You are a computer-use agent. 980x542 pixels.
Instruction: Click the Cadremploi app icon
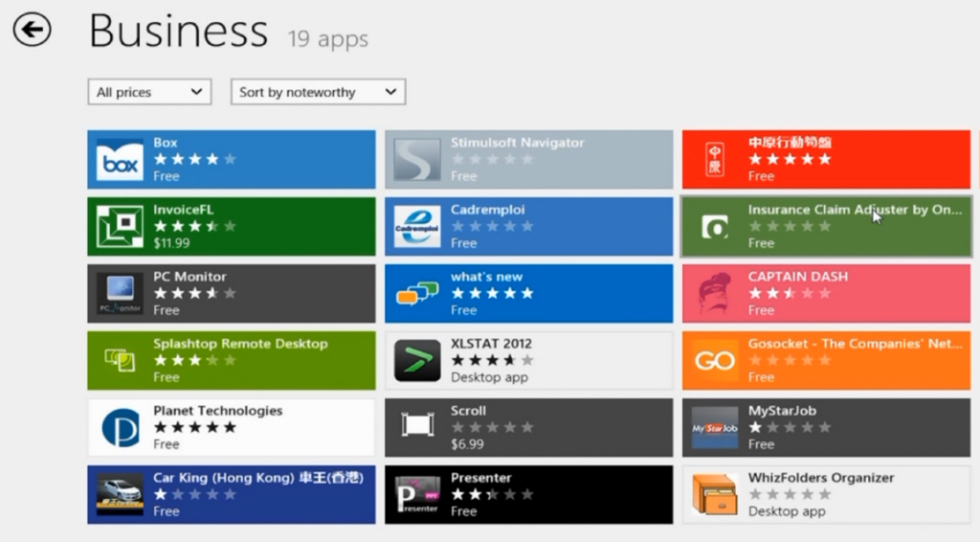click(417, 226)
